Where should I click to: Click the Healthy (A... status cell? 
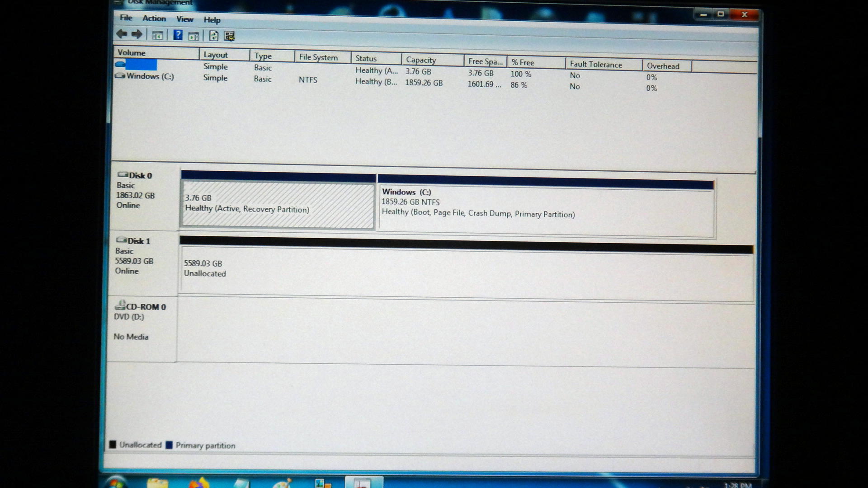tap(376, 70)
